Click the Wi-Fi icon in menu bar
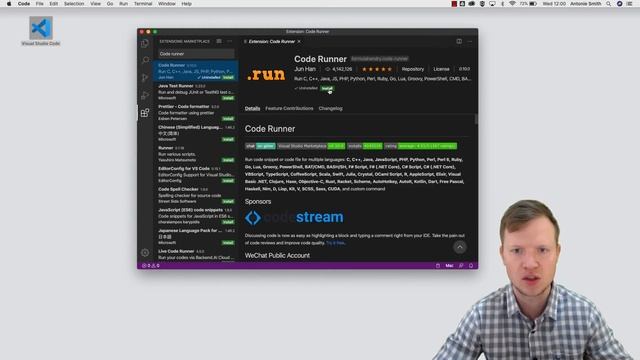 click(x=512, y=4)
